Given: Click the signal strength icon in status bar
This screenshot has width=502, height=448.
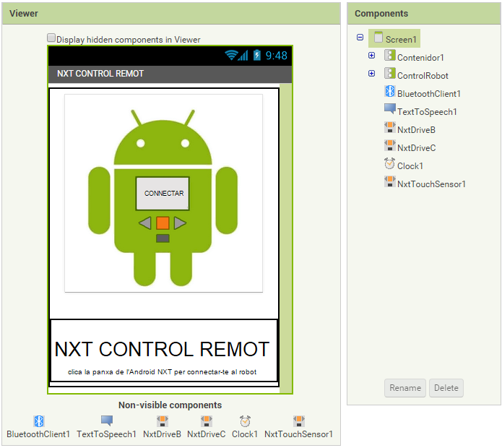Looking at the screenshot, I should pos(243,56).
